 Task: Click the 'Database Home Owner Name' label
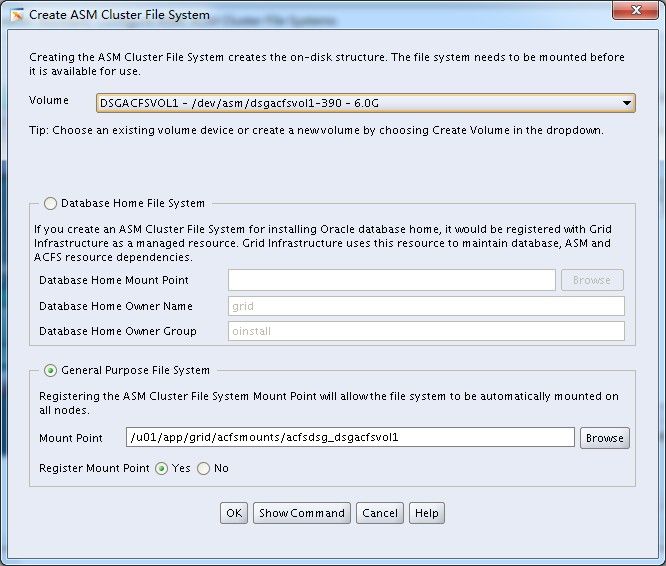(x=116, y=306)
